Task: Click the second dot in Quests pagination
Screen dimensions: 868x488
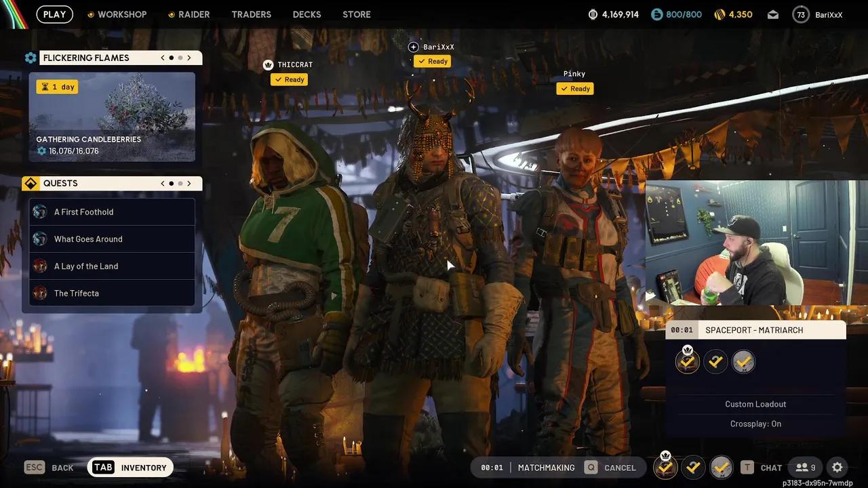Action: pos(179,183)
